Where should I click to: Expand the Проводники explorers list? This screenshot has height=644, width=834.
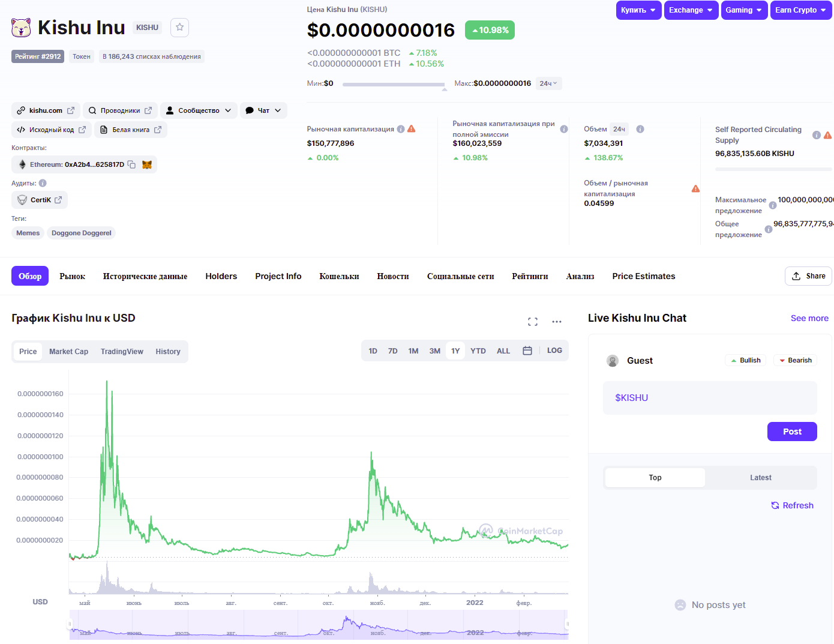(x=120, y=110)
